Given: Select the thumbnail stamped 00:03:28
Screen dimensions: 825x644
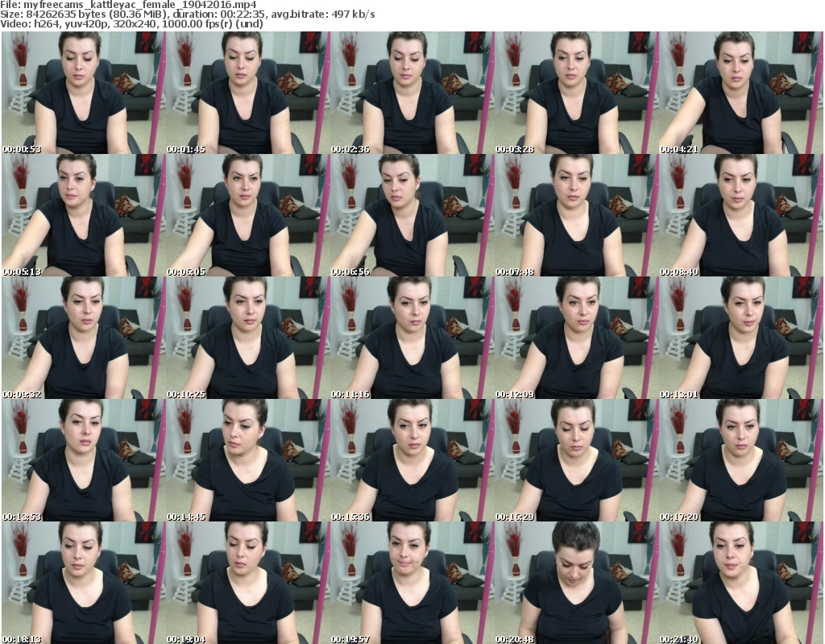Looking at the screenshot, I should point(576,93).
